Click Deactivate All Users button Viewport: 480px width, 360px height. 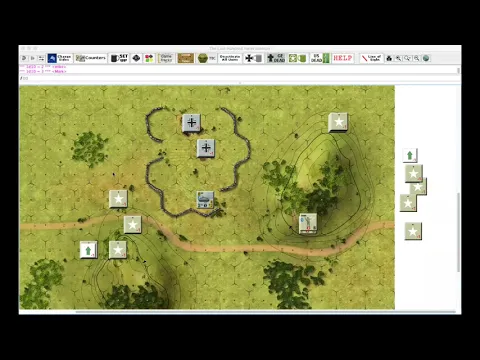(230, 58)
